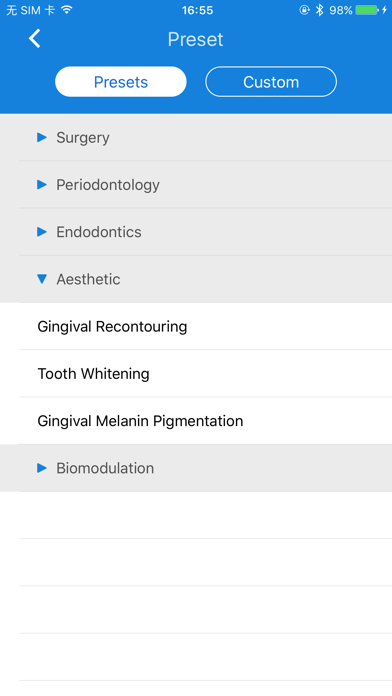
Task: Click the charging bolt icon
Action: click(384, 10)
